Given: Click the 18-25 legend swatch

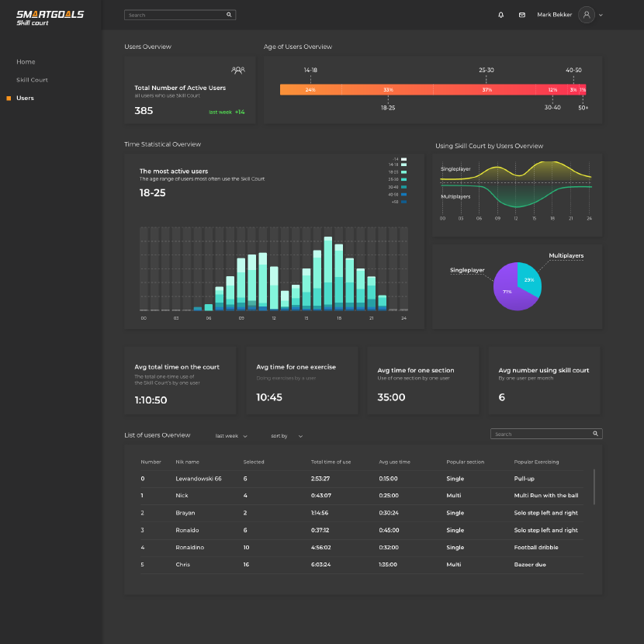Looking at the screenshot, I should pos(403,172).
